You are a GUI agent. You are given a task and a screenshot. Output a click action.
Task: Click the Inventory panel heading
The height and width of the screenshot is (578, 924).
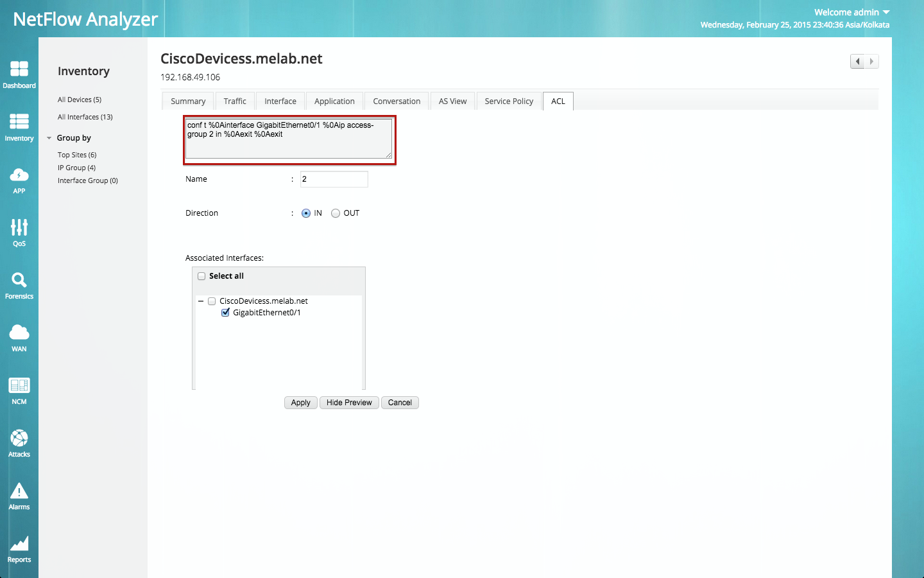[x=83, y=71]
